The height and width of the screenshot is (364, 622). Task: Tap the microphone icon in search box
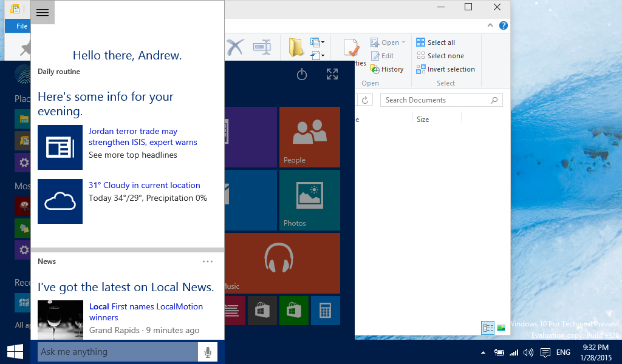[x=208, y=352]
